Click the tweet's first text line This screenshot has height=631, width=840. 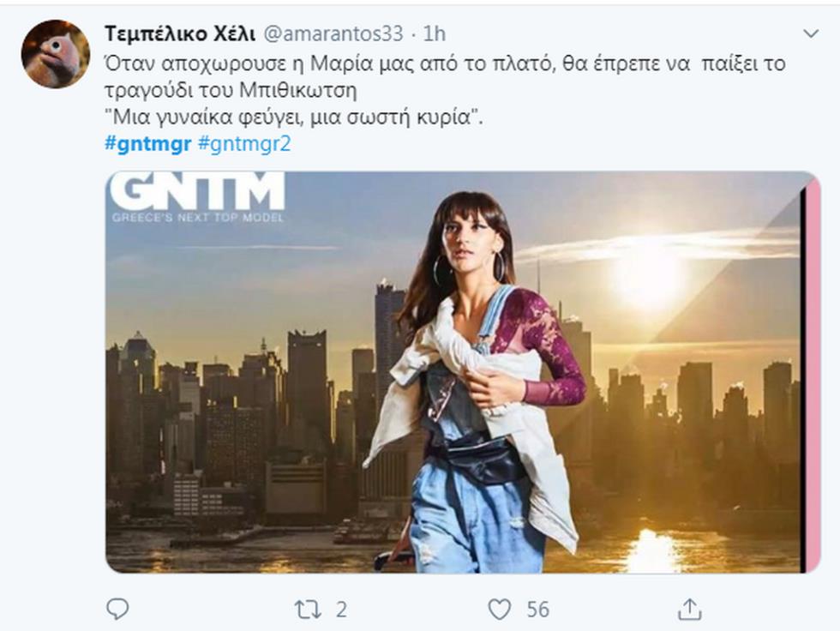[445, 63]
